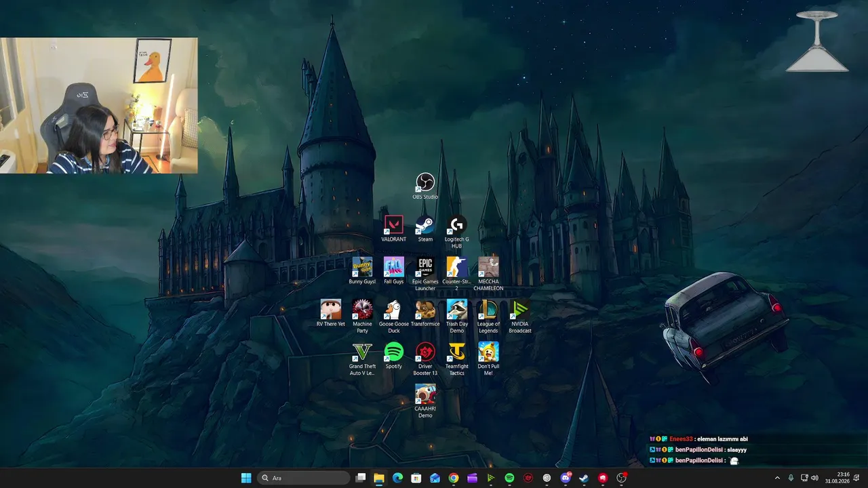Click the taskbar search box labeled Ara
Screen dimensions: 868x488
304,478
